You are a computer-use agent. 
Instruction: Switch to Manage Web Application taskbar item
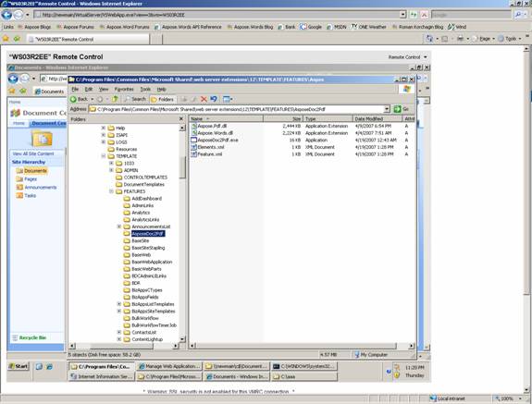pos(169,366)
